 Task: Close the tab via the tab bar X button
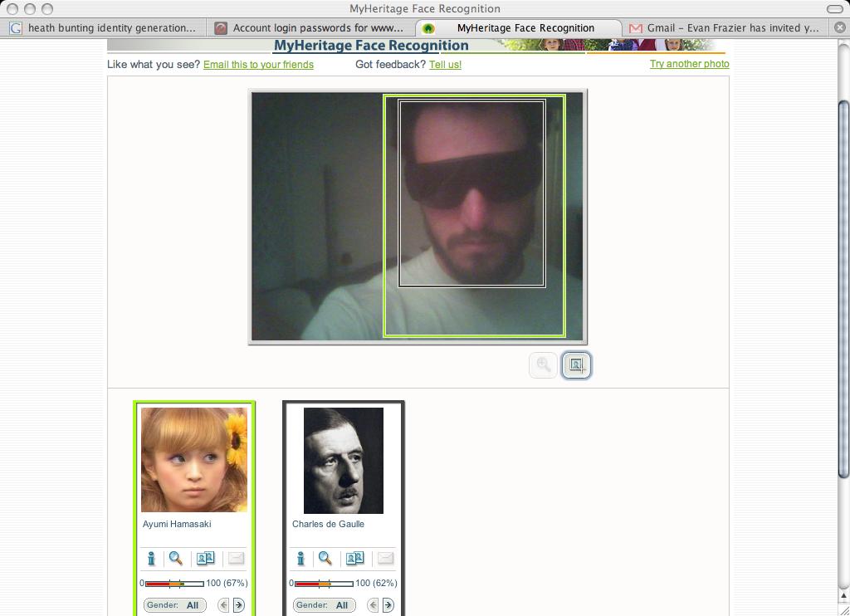(840, 27)
